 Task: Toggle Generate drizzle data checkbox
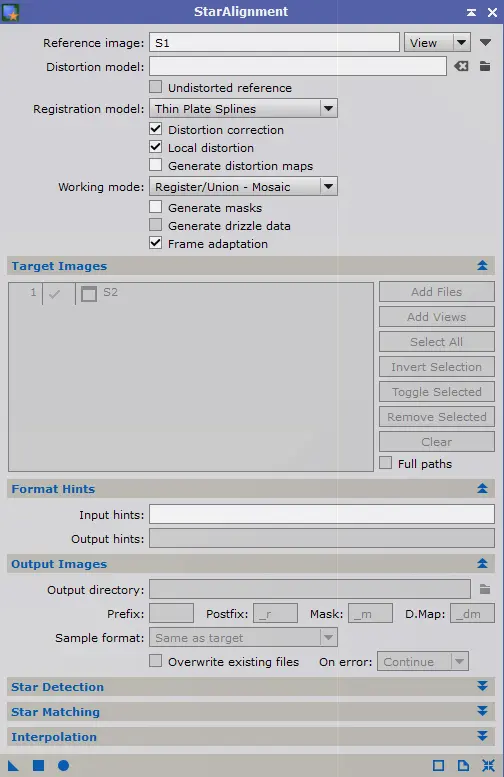pos(156,225)
